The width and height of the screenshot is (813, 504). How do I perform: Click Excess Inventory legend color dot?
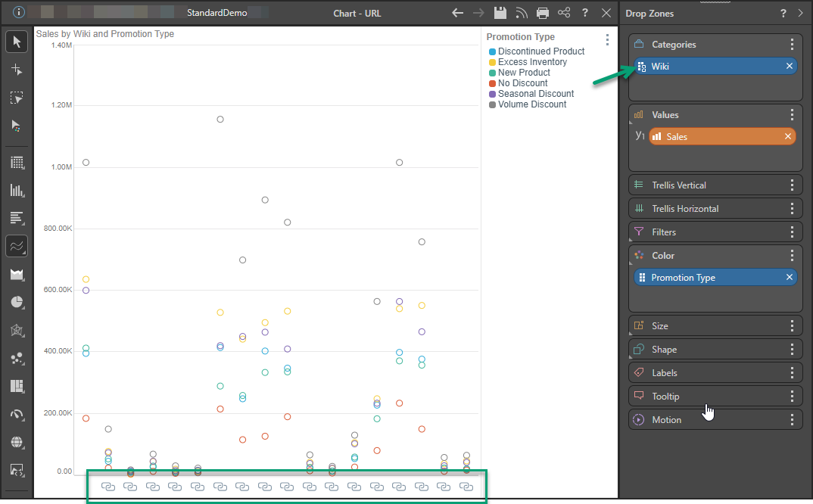492,62
